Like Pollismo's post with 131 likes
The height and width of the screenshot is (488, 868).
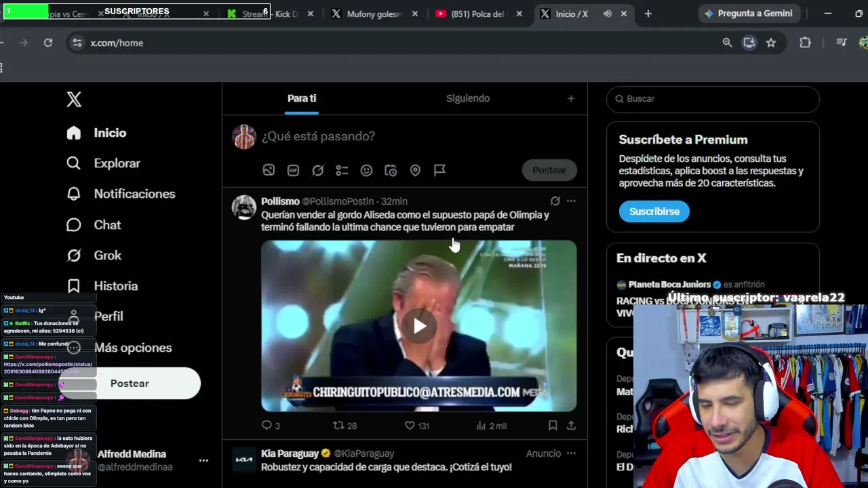[x=417, y=426]
